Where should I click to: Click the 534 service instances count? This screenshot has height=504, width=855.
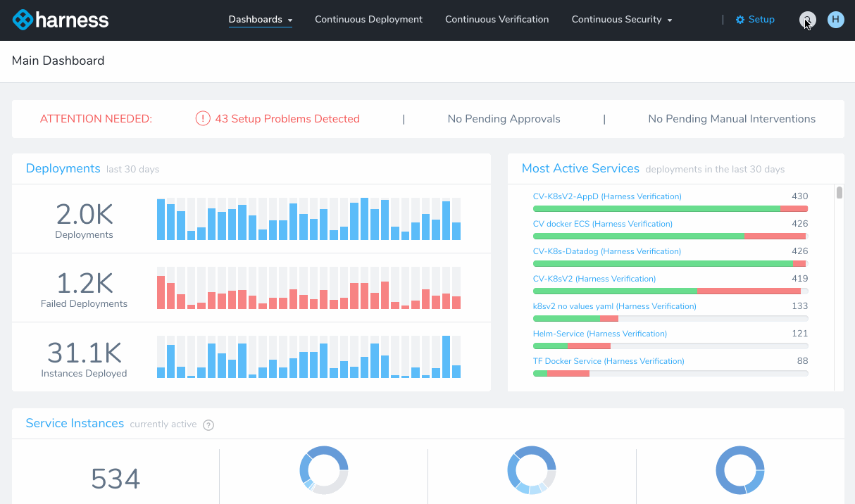click(x=116, y=479)
